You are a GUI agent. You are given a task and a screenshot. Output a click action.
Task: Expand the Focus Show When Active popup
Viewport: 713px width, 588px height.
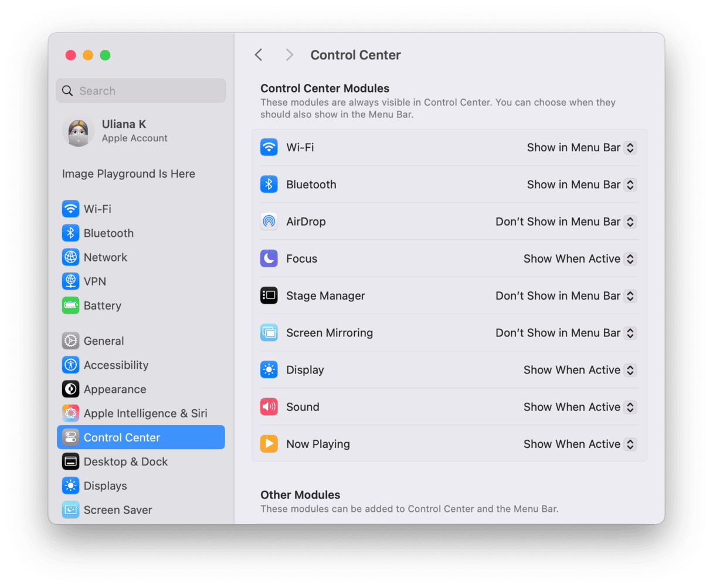(x=579, y=259)
